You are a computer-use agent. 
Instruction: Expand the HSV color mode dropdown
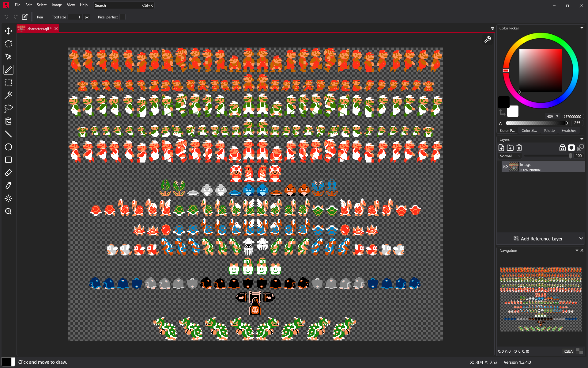[x=552, y=117]
